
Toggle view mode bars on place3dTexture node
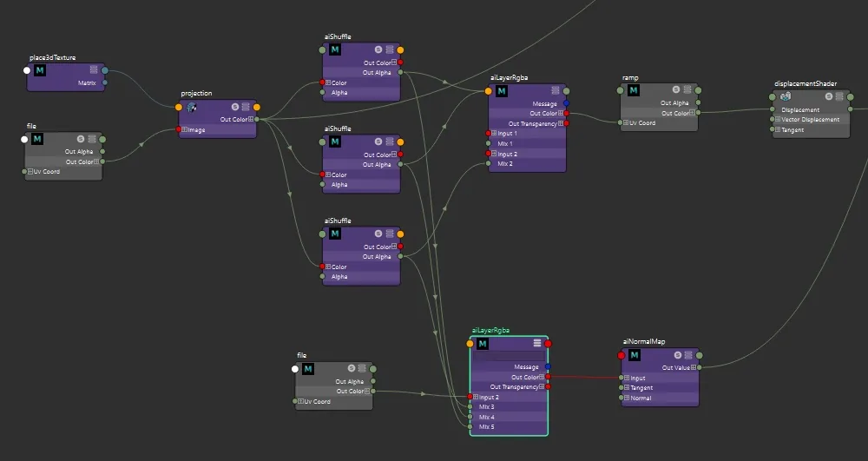(x=94, y=69)
